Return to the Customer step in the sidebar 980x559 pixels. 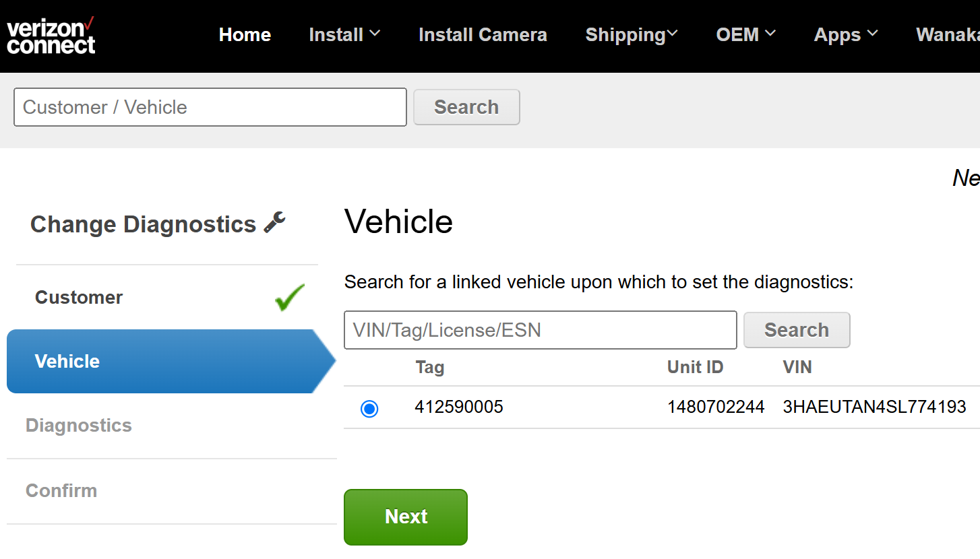[79, 298]
